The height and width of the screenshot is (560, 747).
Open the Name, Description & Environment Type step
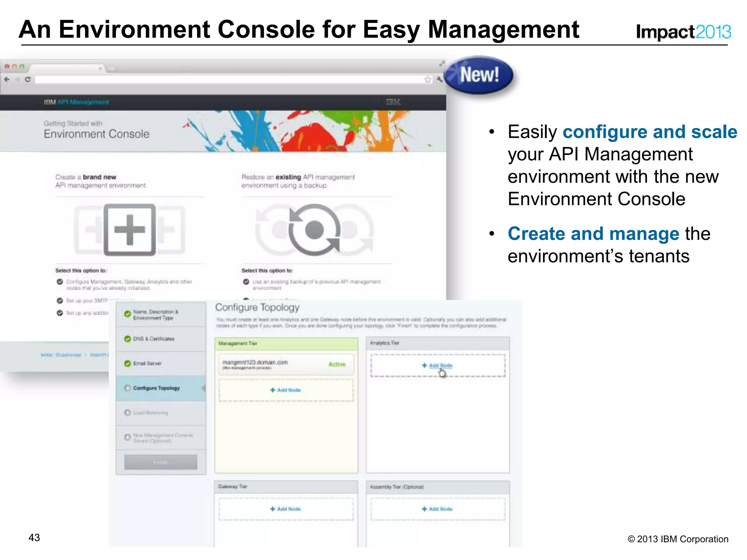point(161,315)
